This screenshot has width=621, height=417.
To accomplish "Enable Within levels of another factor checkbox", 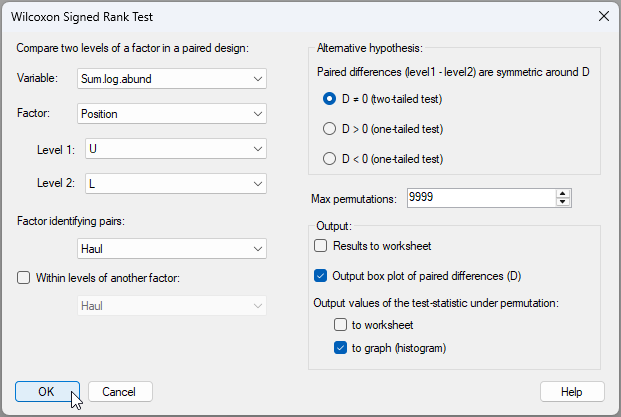I will click(24, 278).
